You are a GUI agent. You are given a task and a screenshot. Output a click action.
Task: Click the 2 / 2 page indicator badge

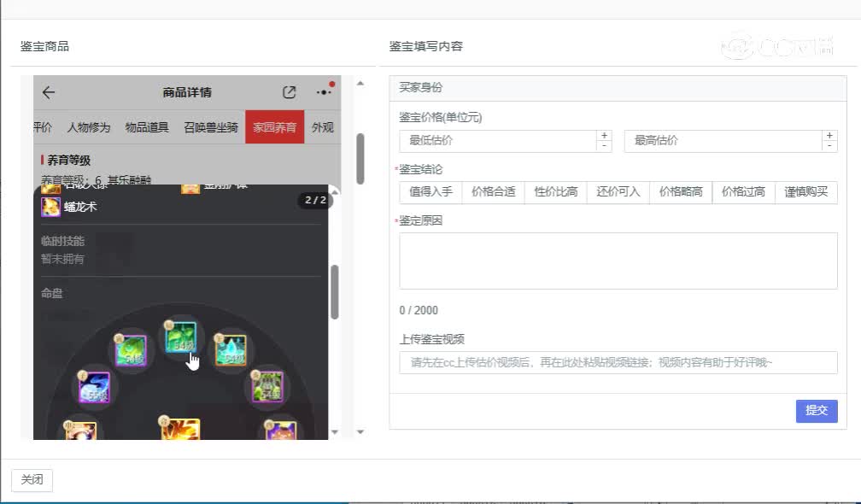(x=315, y=201)
